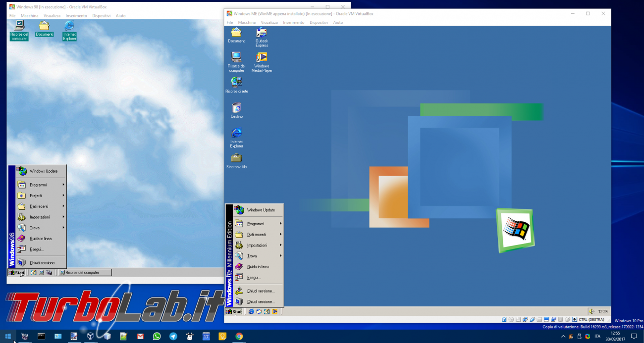644x343 pixels.
Task: Open Outlook Express icon on WinME desktop
Action: pos(262,33)
